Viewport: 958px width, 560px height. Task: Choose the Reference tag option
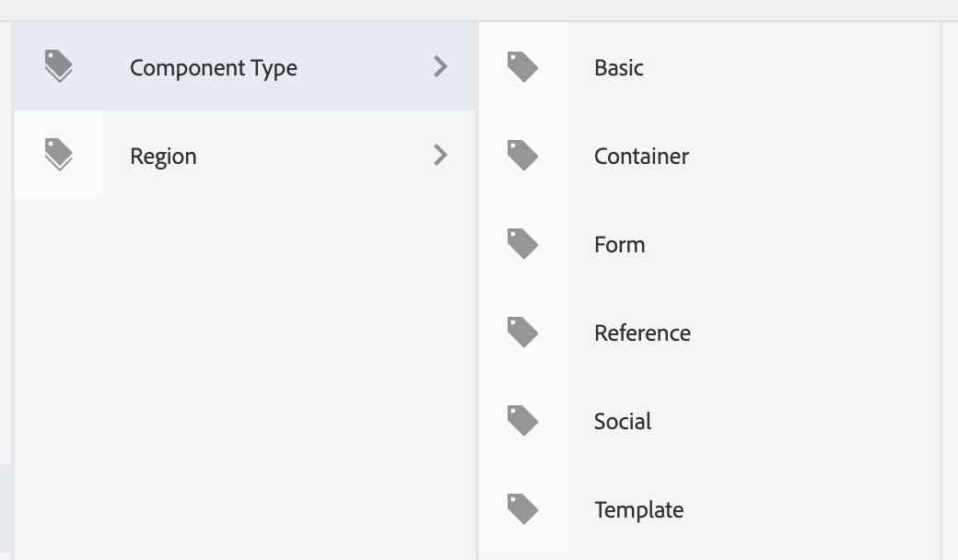(x=642, y=332)
